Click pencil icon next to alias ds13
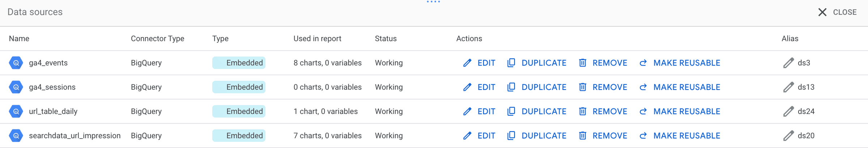Viewport: 868px width, 148px height. (788, 87)
